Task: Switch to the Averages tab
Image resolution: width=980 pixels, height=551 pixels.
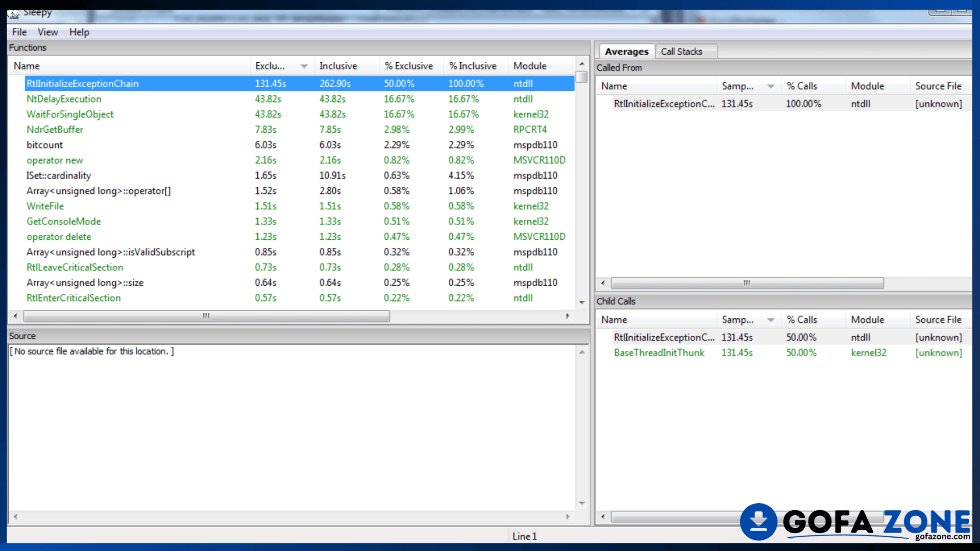Action: point(626,52)
